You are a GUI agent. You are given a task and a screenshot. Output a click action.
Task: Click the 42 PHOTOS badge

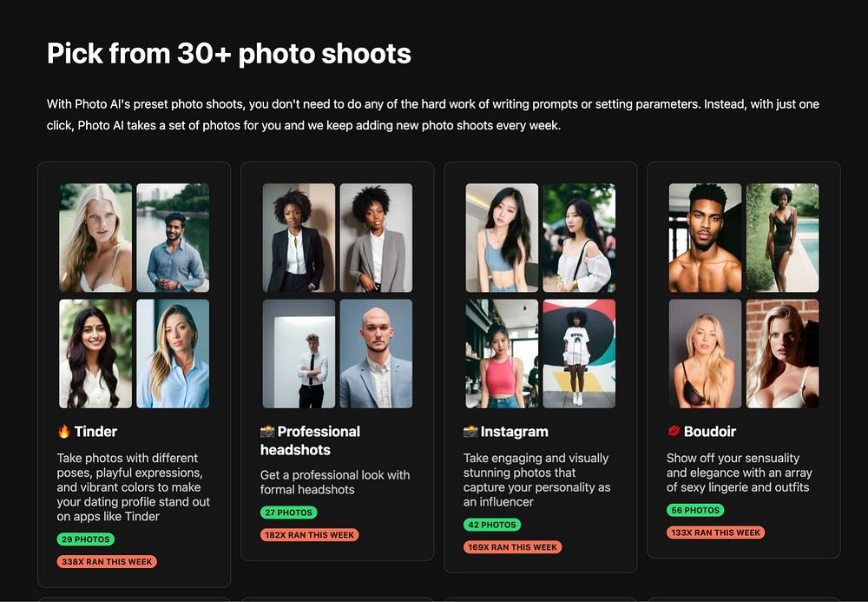(x=492, y=525)
